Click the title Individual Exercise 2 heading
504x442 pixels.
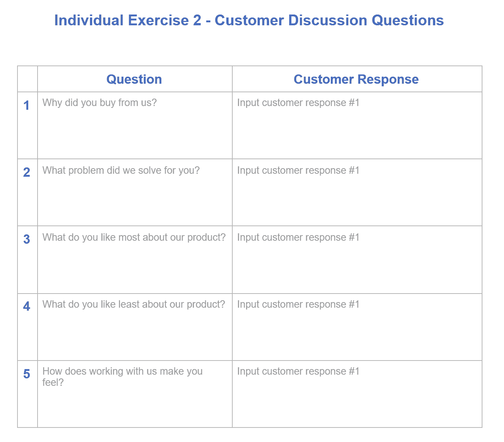249,20
